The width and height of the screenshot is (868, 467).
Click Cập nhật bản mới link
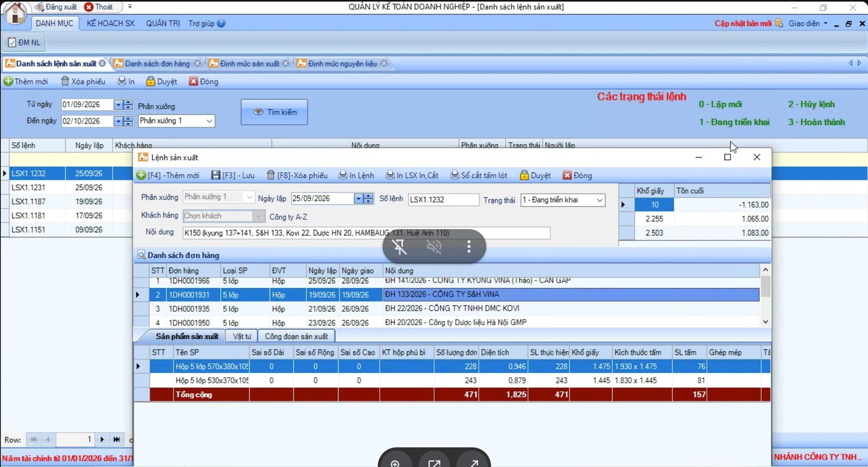[743, 23]
